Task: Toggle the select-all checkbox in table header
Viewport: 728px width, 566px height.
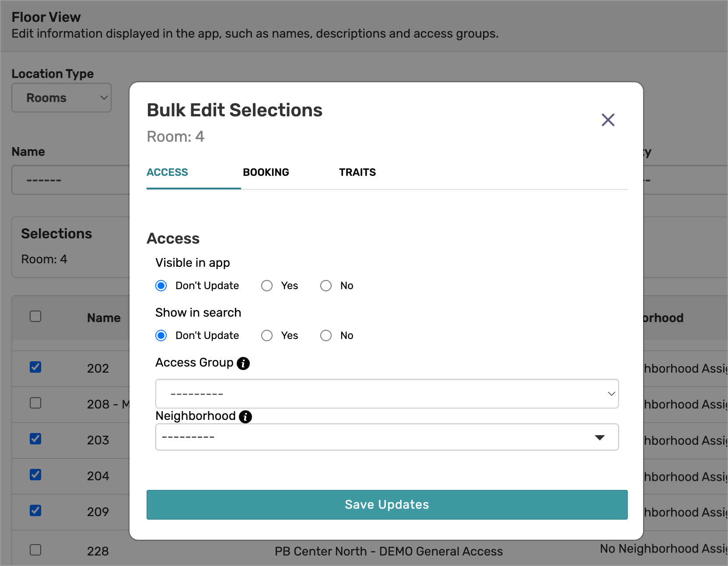Action: [35, 316]
